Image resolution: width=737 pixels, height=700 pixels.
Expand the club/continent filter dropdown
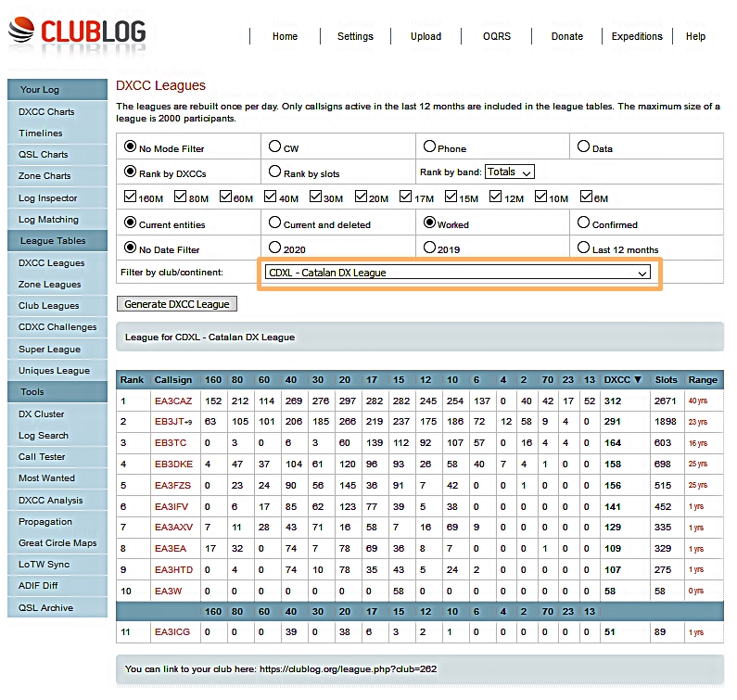click(457, 273)
